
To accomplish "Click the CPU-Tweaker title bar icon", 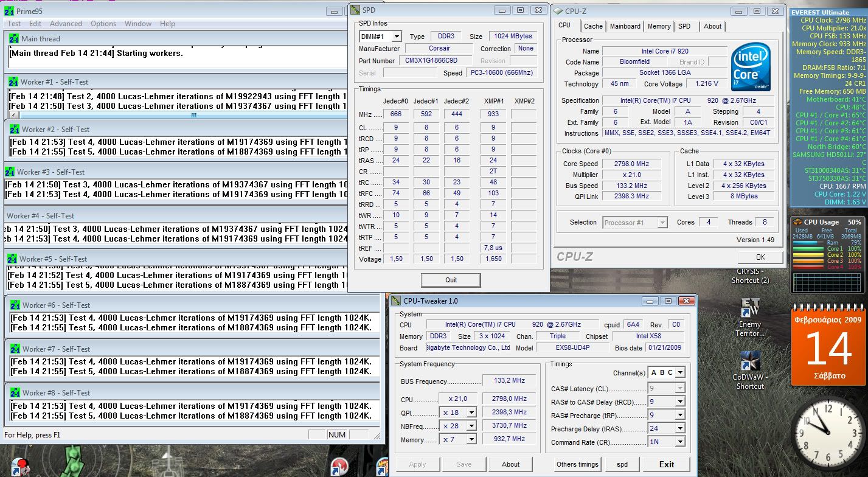I will tap(396, 301).
